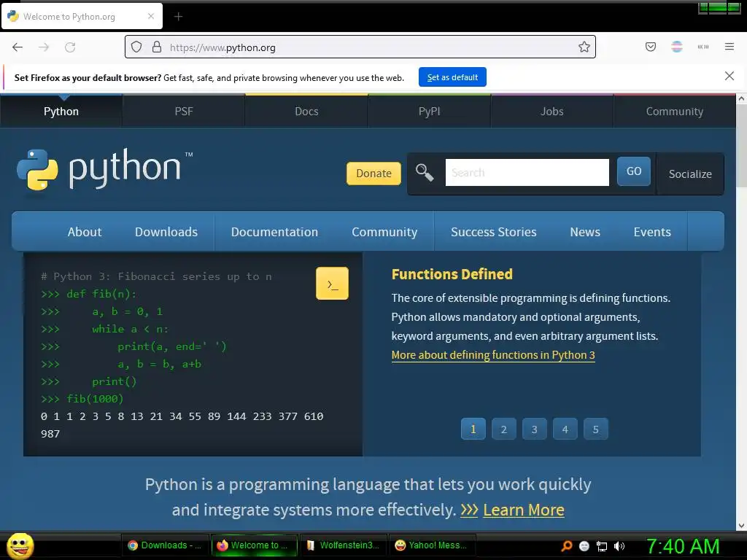Open a new tab with the plus icon
Viewport: 747px width, 560px height.
pyautogui.click(x=178, y=17)
